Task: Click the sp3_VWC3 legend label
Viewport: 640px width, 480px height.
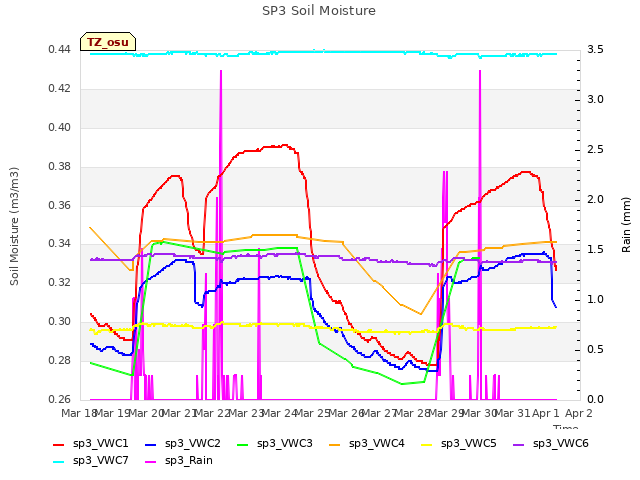Action: [x=284, y=443]
